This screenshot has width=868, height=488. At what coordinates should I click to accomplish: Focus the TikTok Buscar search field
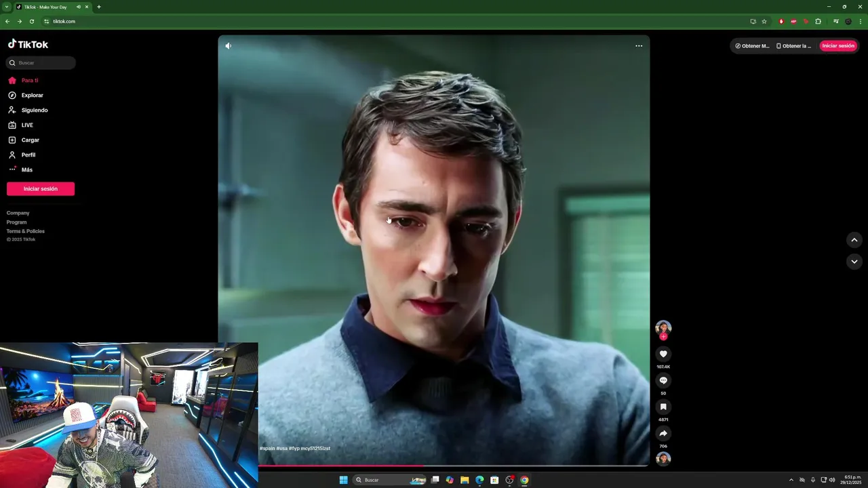point(41,63)
